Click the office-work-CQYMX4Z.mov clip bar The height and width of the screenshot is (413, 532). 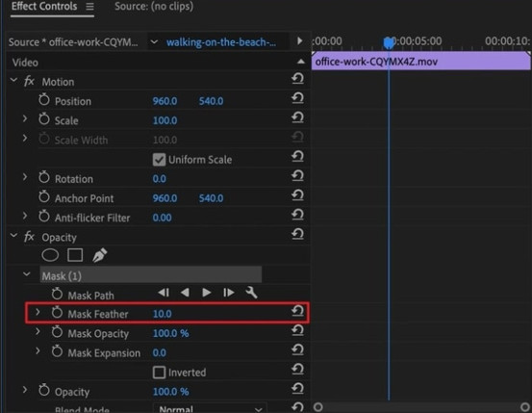pyautogui.click(x=421, y=62)
